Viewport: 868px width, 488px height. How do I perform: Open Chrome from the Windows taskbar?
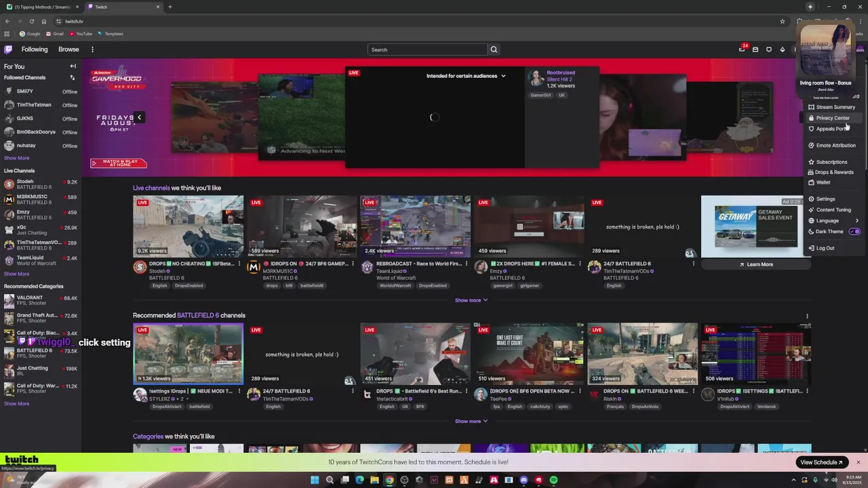[x=389, y=481]
